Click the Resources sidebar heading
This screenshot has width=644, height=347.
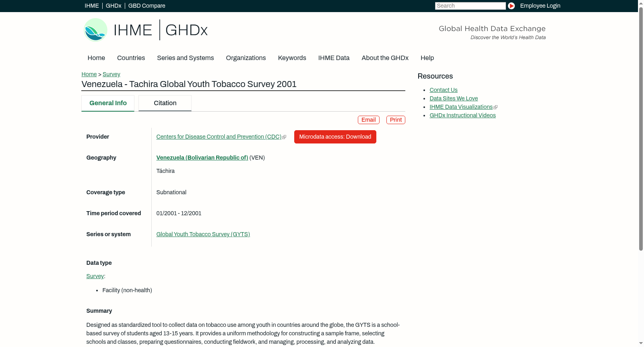[435, 77]
